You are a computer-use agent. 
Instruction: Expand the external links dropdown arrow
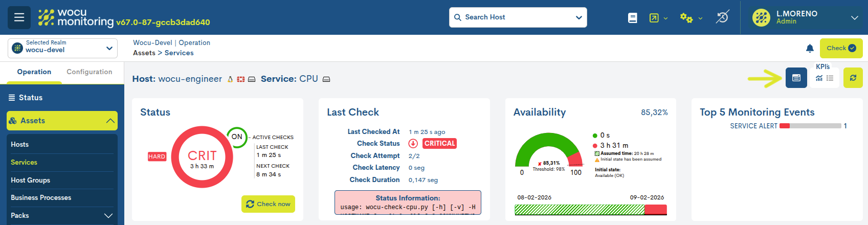tap(665, 18)
